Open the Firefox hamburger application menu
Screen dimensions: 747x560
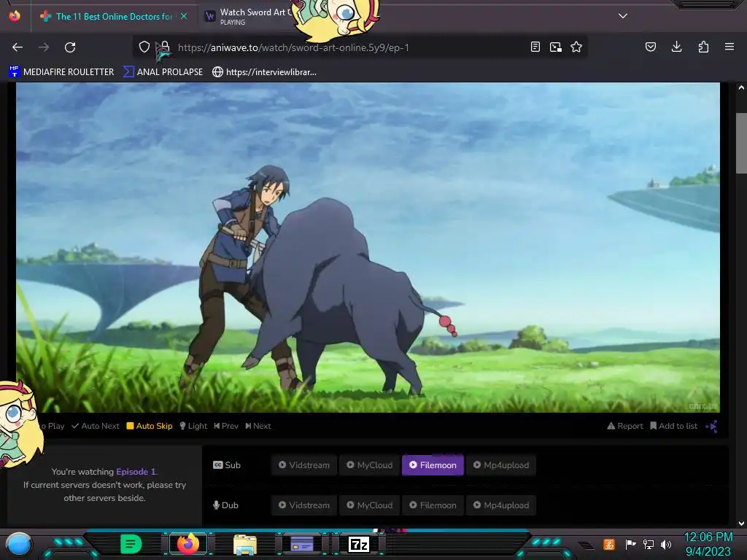(x=729, y=47)
